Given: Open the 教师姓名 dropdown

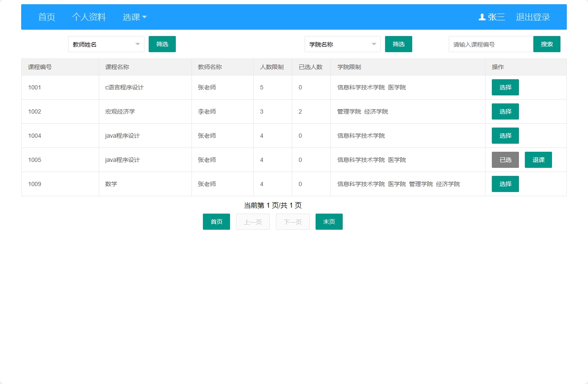Looking at the screenshot, I should pyautogui.click(x=106, y=44).
